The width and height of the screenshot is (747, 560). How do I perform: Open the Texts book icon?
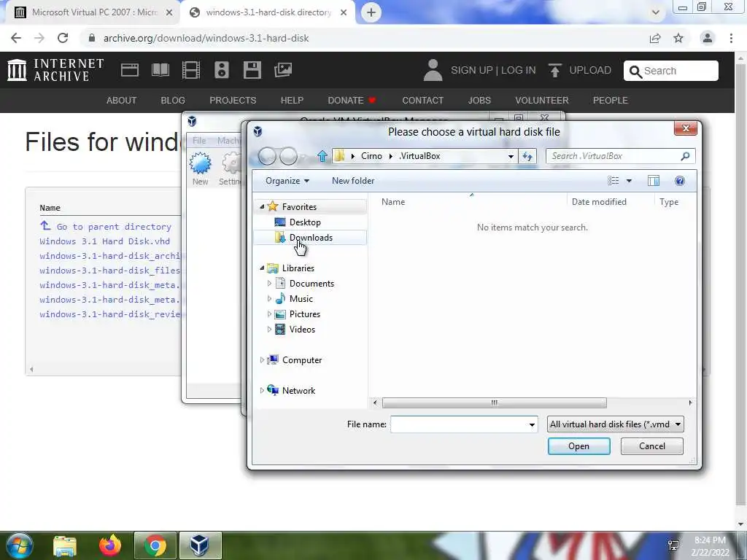point(160,70)
